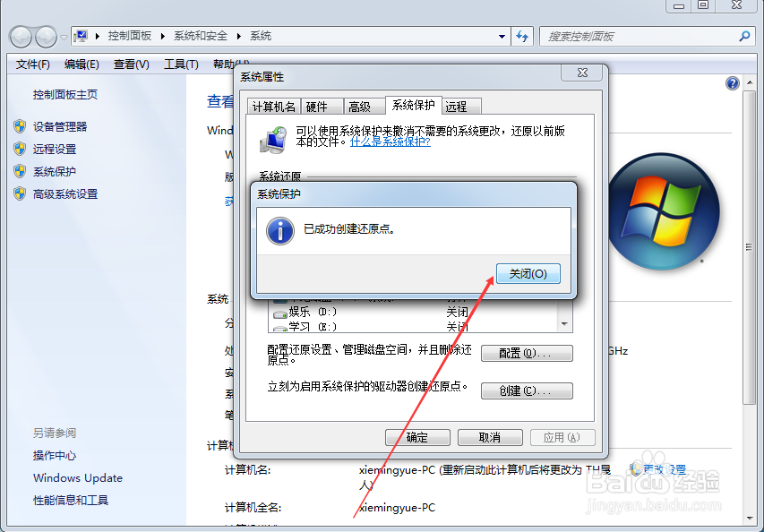Click shield icon beside 系统保护 sidebar link

coord(20,171)
